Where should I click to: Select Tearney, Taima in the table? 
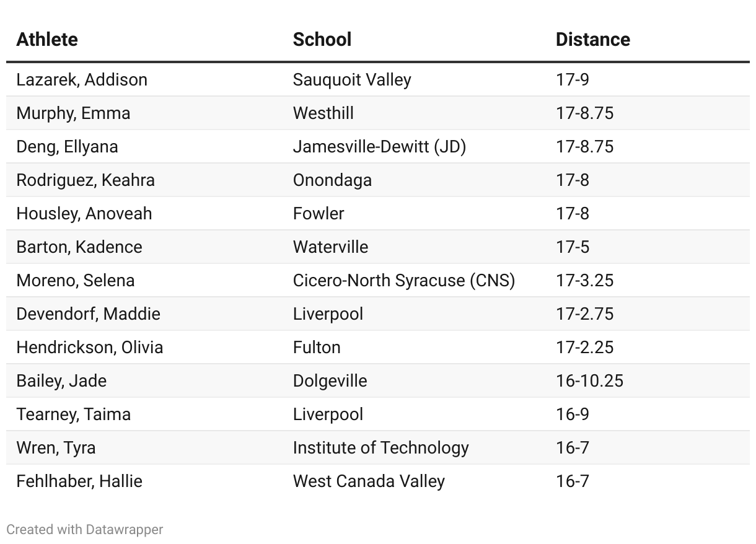pos(73,415)
